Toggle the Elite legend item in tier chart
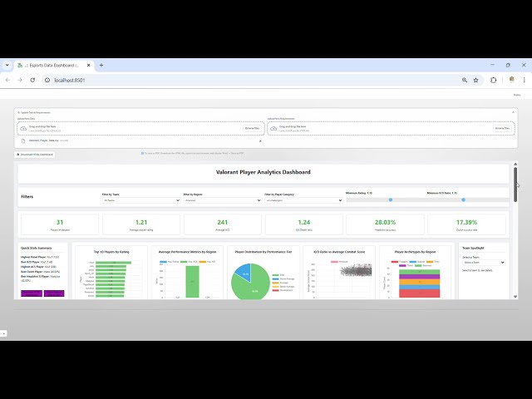 (x=278, y=275)
